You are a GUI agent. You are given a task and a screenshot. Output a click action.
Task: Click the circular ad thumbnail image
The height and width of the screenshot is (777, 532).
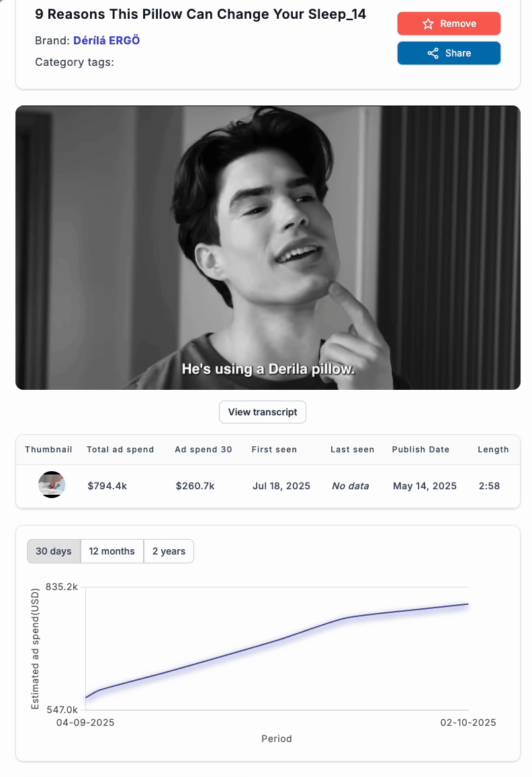tap(52, 485)
